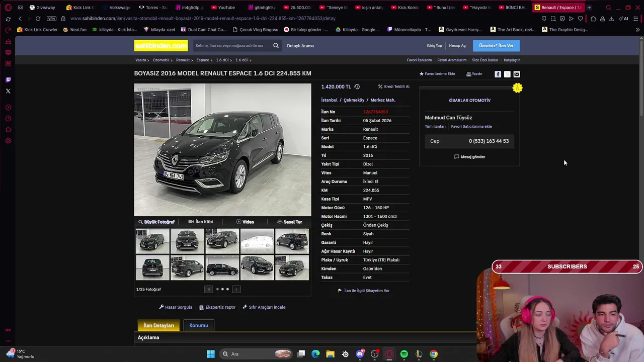This screenshot has height=362, width=644.
Task: Open the Espace breadcrumb dropdown arrow
Action: coord(212,60)
